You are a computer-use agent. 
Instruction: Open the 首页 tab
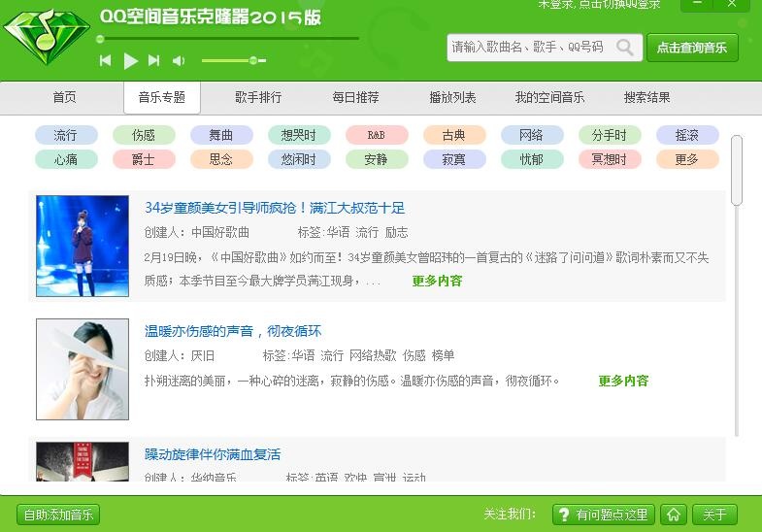[x=65, y=97]
